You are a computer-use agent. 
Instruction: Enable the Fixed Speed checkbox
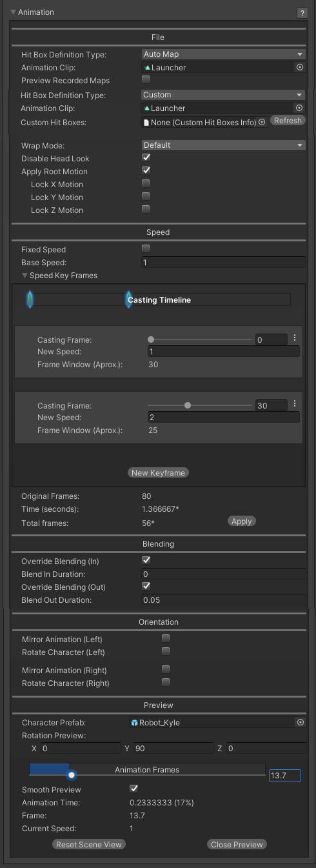pos(146,248)
